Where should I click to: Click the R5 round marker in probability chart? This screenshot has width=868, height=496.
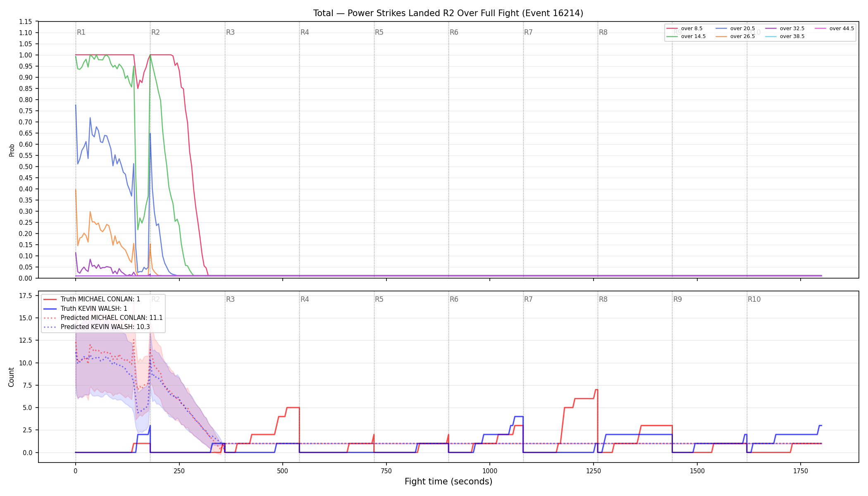379,32
